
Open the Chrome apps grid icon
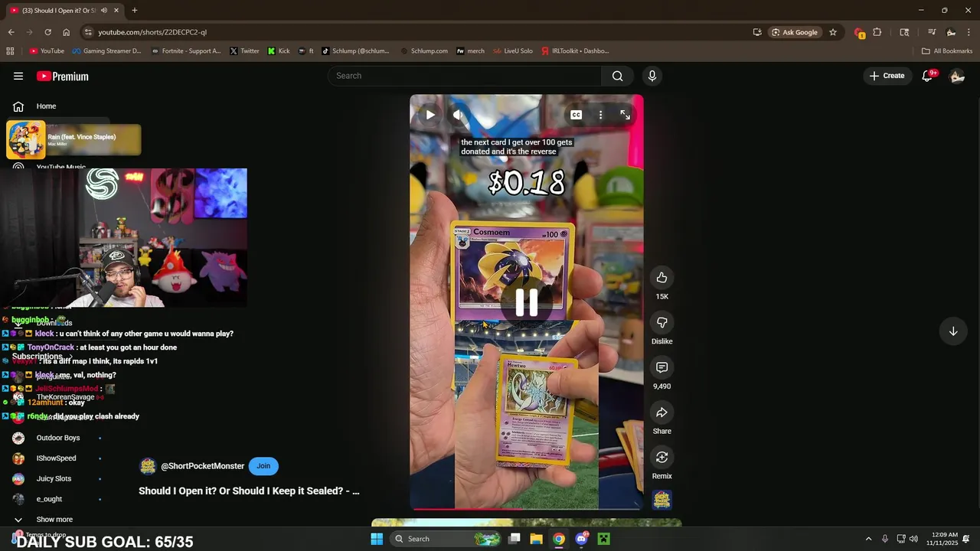coord(10,51)
